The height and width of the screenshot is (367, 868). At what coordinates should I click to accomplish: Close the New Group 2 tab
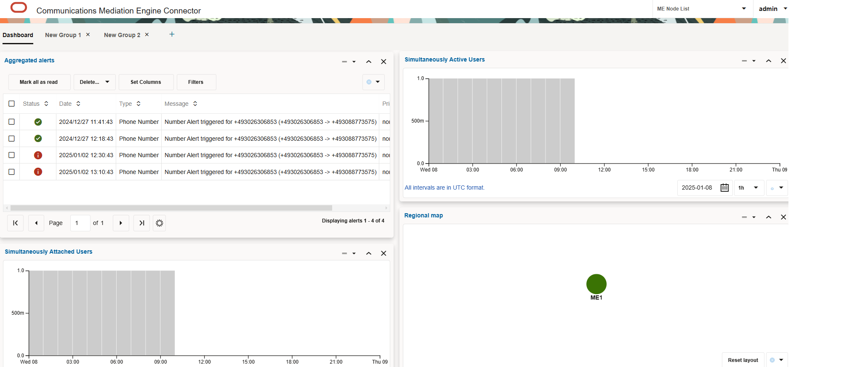point(147,35)
